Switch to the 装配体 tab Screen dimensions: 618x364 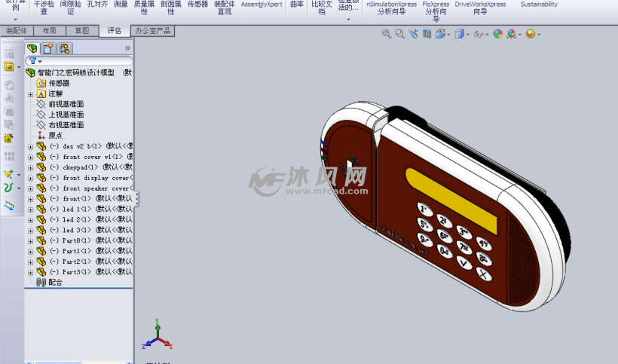17,31
